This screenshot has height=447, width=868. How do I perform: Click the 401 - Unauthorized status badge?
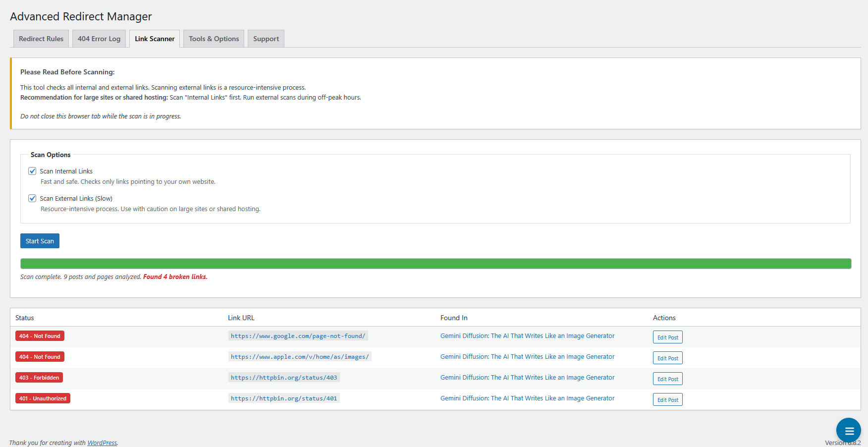(43, 398)
